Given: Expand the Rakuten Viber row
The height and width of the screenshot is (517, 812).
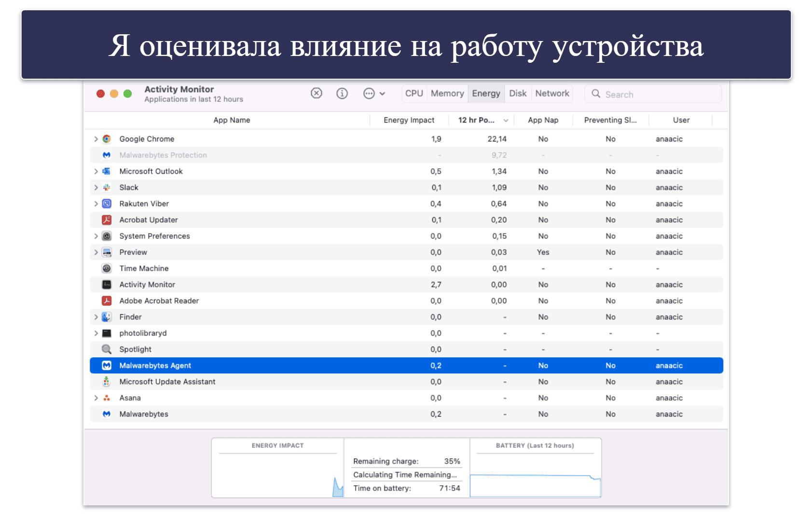Looking at the screenshot, I should [x=96, y=204].
